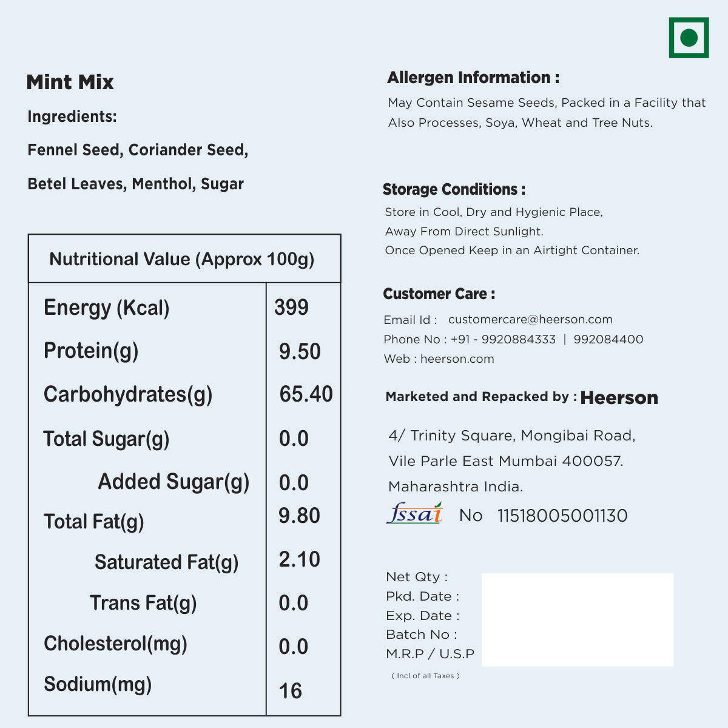Click the +91 - 9920884333 phone number
Screen dimensions: 728x728
(503, 340)
